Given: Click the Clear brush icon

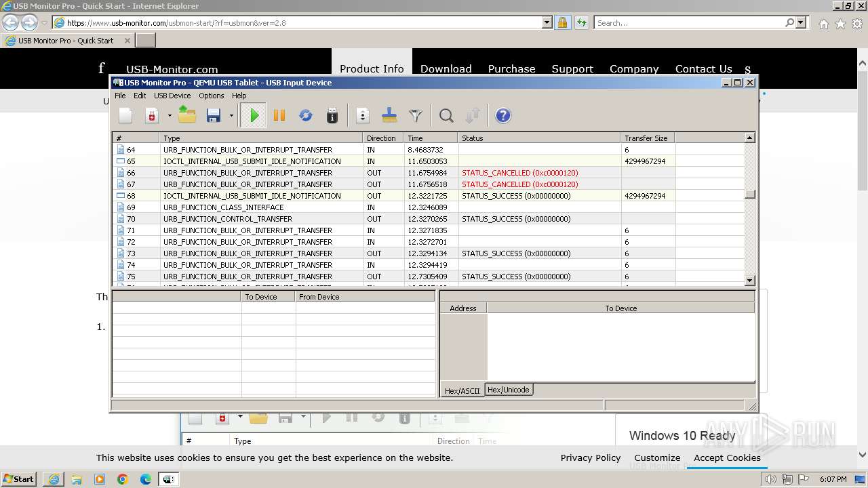Looking at the screenshot, I should (389, 116).
